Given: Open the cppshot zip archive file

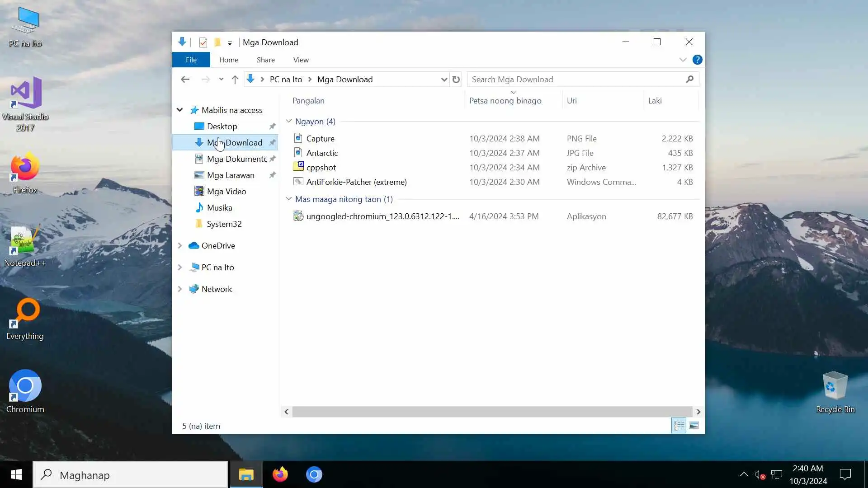Looking at the screenshot, I should pyautogui.click(x=321, y=167).
